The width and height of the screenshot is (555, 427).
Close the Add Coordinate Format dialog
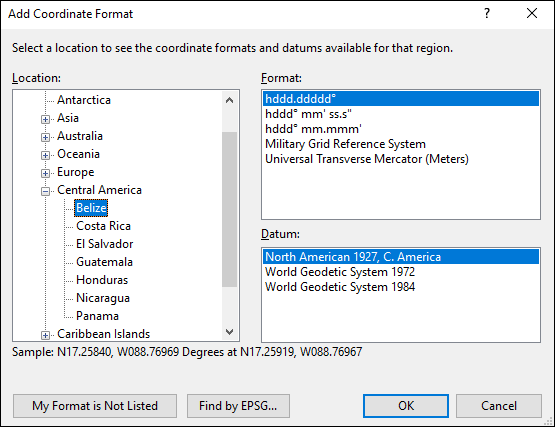pyautogui.click(x=532, y=13)
